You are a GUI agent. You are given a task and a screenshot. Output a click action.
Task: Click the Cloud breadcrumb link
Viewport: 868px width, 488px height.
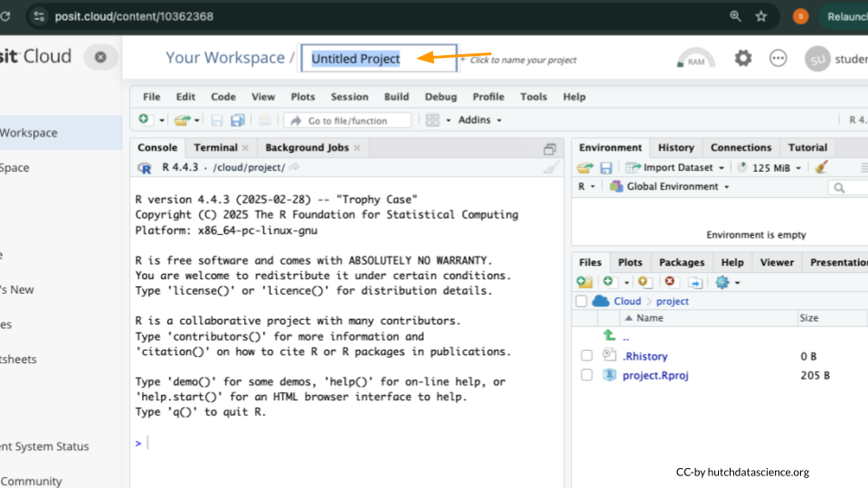point(627,302)
